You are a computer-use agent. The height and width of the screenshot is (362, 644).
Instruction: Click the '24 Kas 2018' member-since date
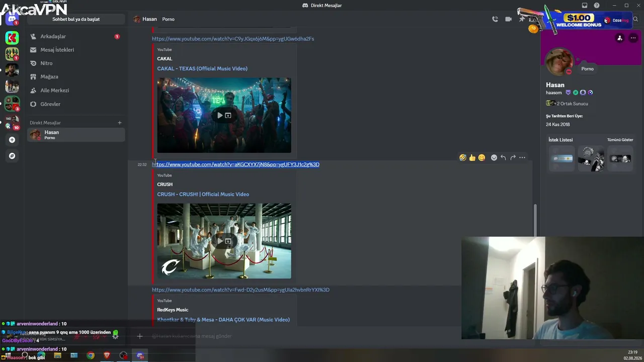[x=558, y=124]
